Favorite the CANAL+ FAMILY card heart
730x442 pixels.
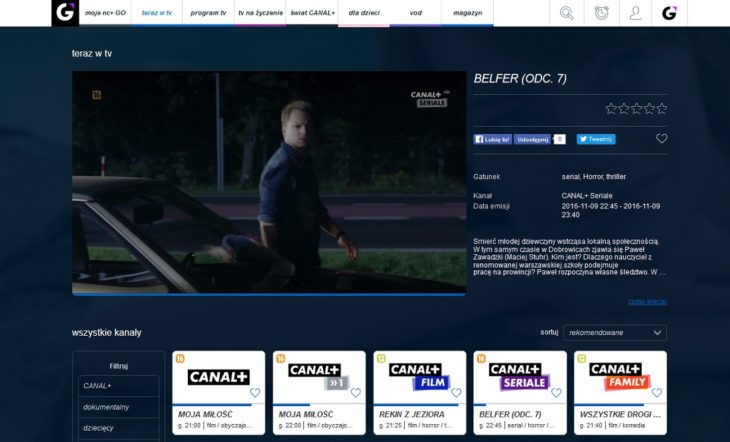coord(657,393)
